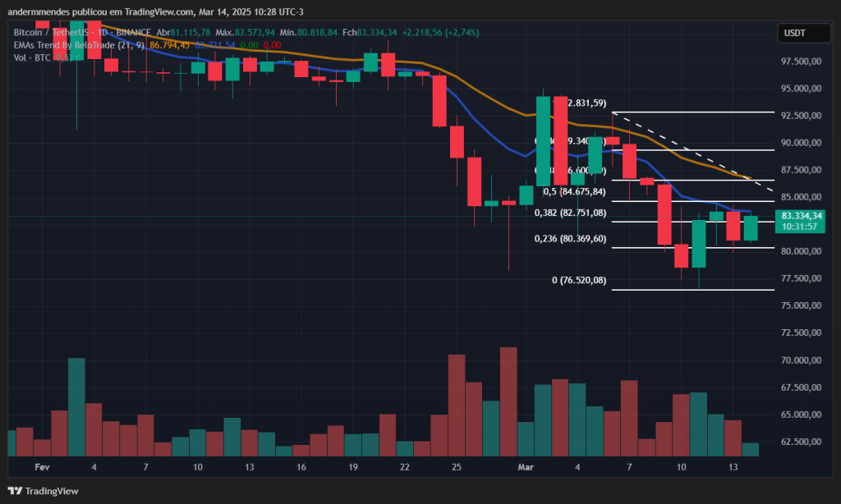This screenshot has width=841, height=504.
Task: Click the orange EMA value 86.794,45
Action: click(169, 45)
